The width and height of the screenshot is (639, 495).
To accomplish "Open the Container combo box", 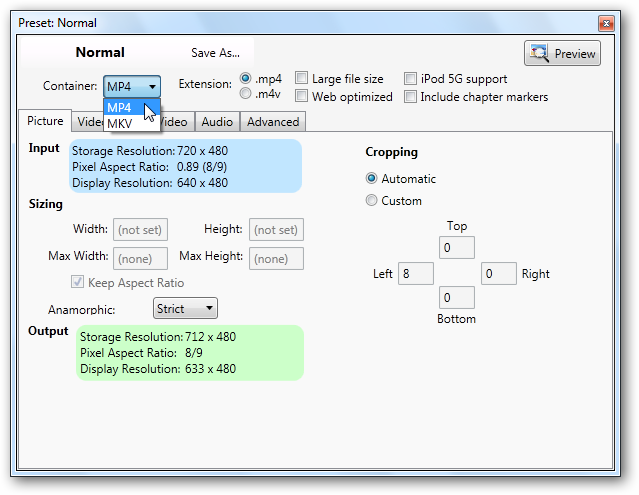I will [132, 86].
